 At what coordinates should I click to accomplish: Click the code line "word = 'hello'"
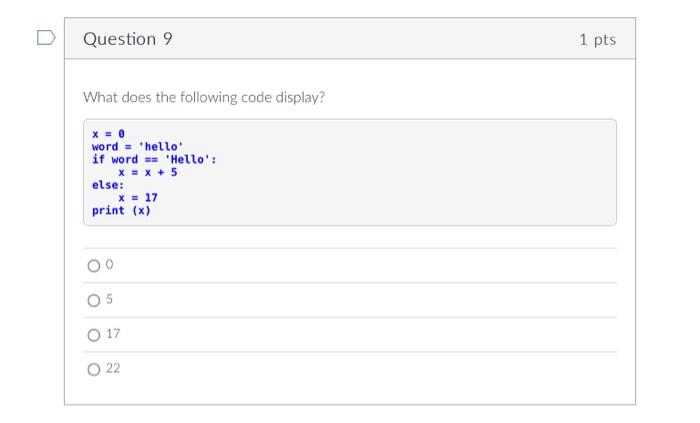point(138,146)
